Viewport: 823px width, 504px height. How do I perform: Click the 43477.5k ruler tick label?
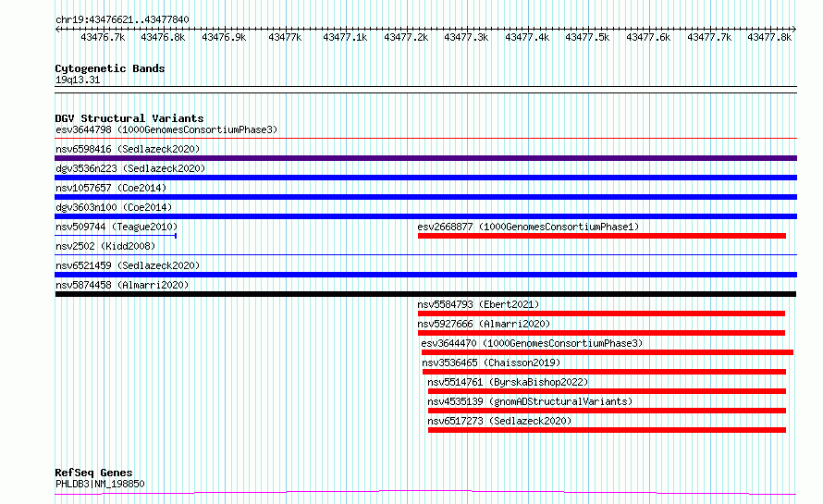(x=587, y=37)
